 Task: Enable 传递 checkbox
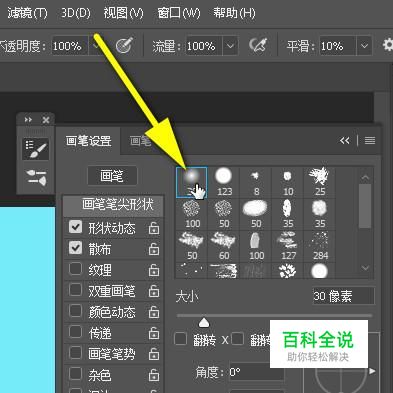coord(76,332)
